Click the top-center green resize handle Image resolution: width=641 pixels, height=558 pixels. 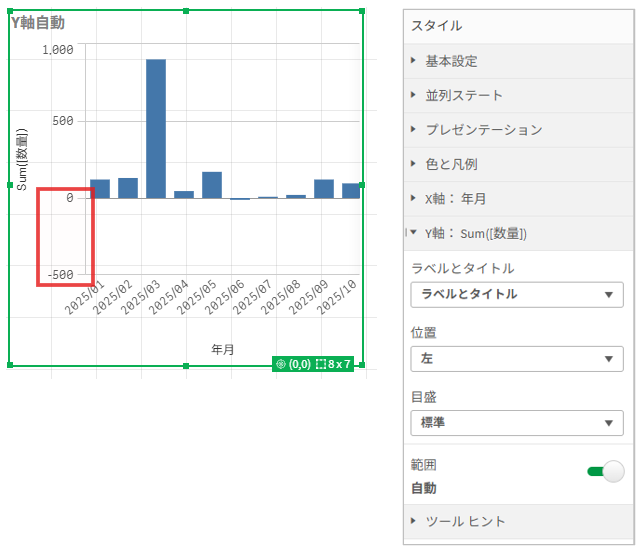pyautogui.click(x=186, y=11)
